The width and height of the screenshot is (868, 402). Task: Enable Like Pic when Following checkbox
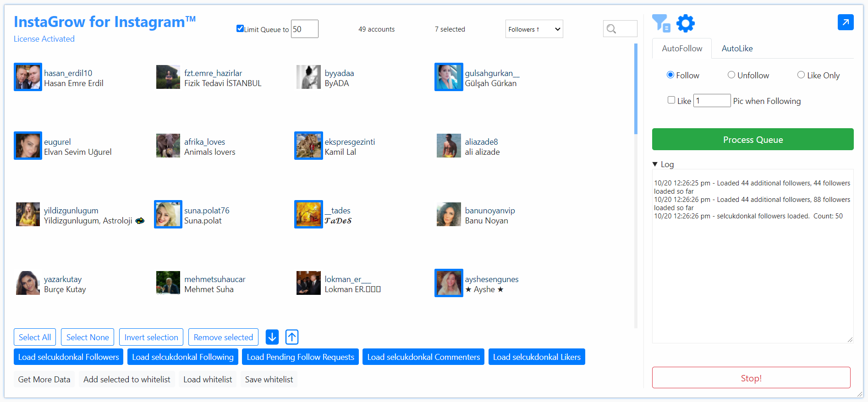point(671,100)
